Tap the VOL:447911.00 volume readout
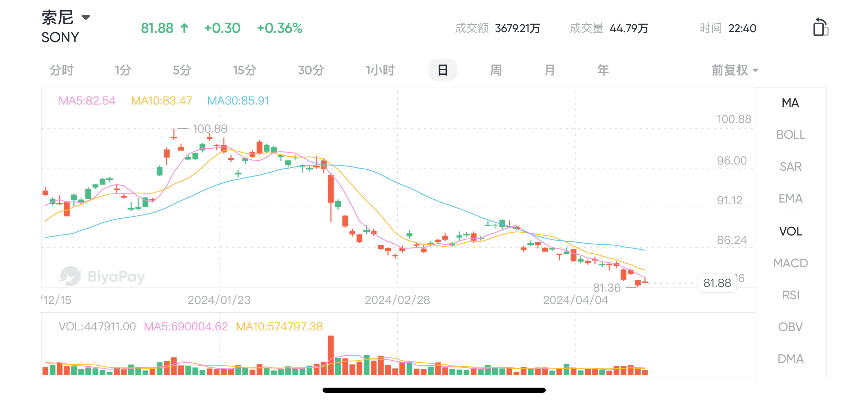Screen dimensions: 868x401 coord(97,327)
